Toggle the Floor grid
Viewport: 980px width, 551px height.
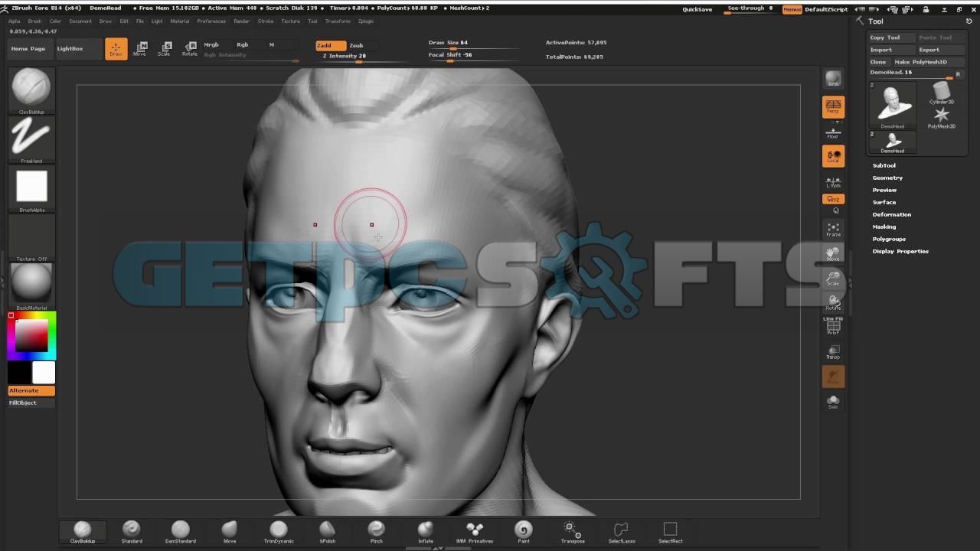[x=833, y=133]
